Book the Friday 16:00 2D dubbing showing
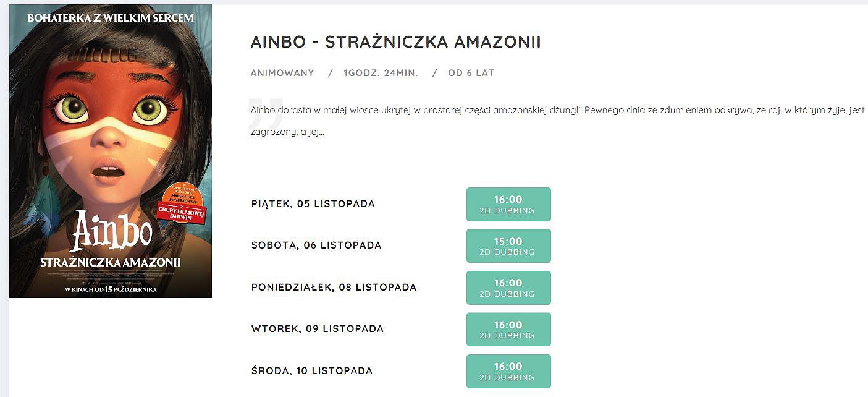Screen dimensions: 868x397 click(508, 204)
